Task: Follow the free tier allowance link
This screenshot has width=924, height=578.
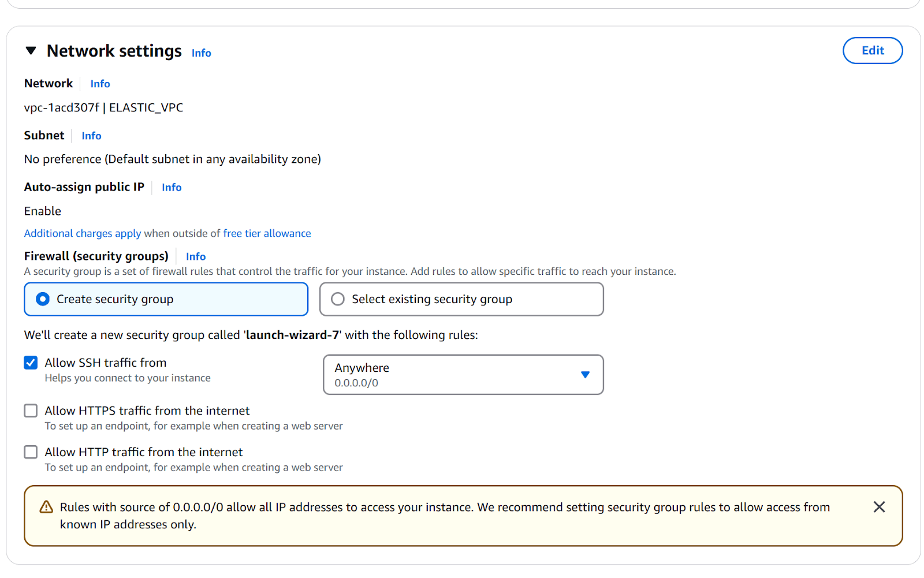Action: [267, 233]
